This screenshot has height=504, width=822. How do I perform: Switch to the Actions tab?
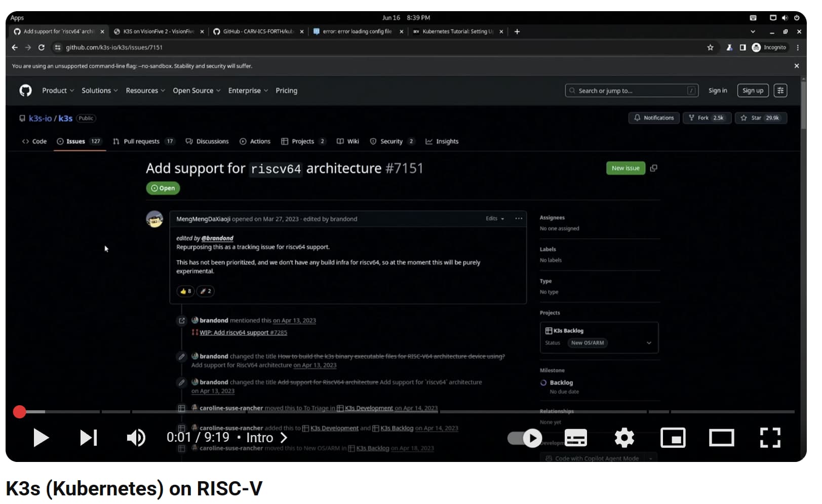(255, 141)
